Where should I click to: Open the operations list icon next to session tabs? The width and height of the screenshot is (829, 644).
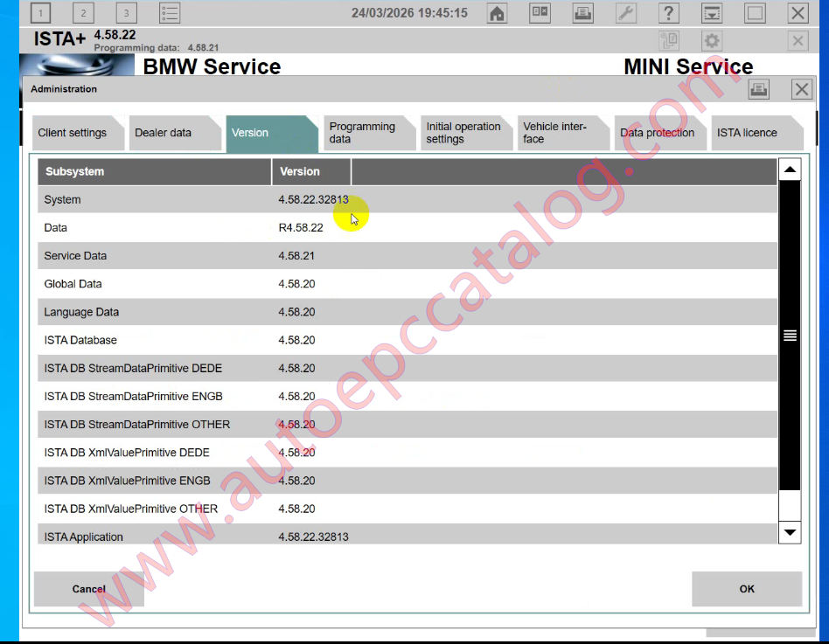point(169,13)
